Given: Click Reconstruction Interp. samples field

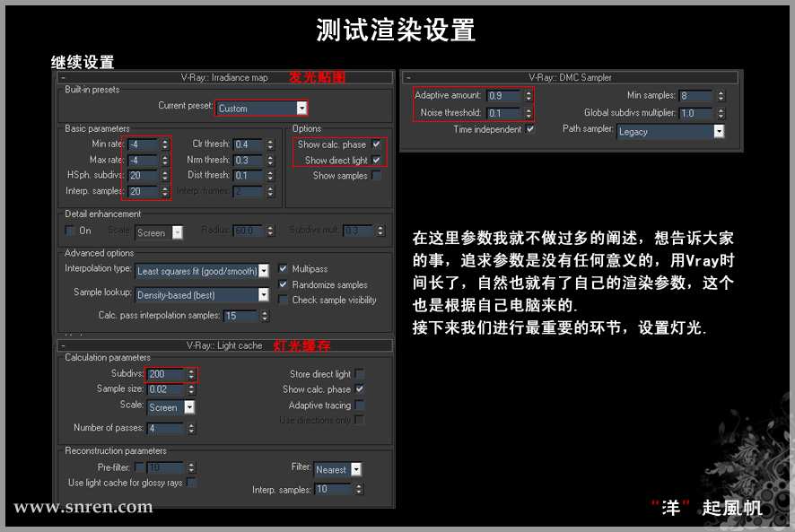Looking at the screenshot, I should pos(334,490).
